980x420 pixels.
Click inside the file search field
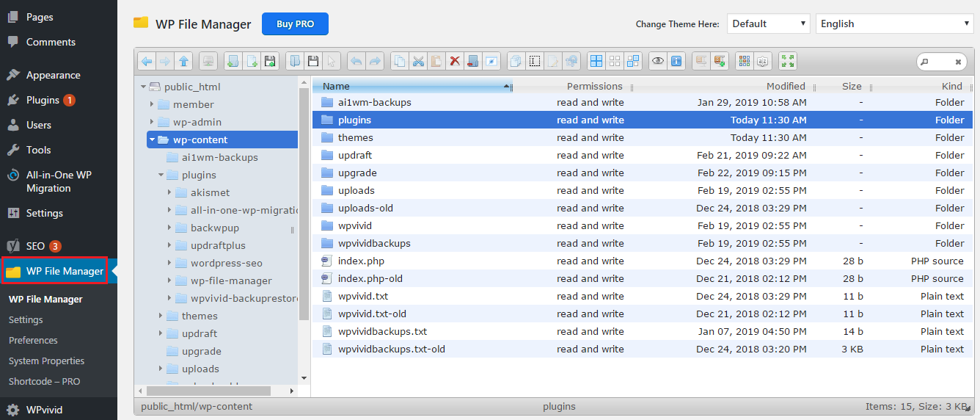tap(941, 62)
